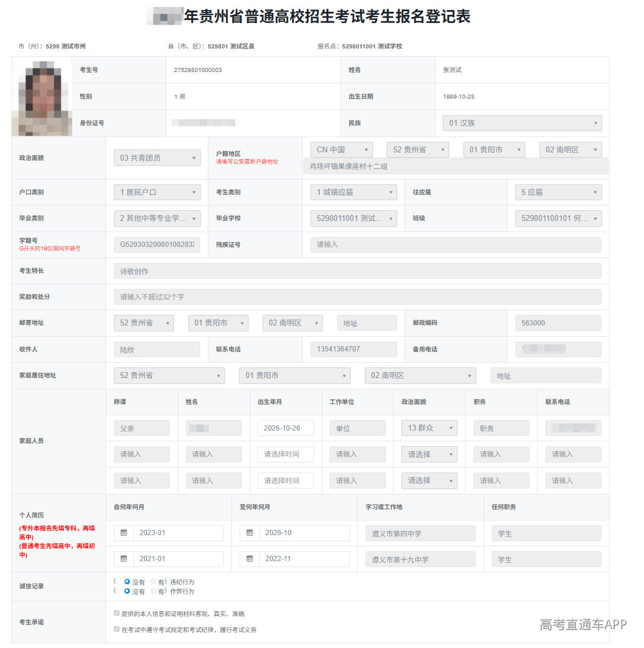Toggle checkbox 提供的本人信息和证明材料客观、真实、准确
This screenshot has height=648, width=644.
(117, 613)
